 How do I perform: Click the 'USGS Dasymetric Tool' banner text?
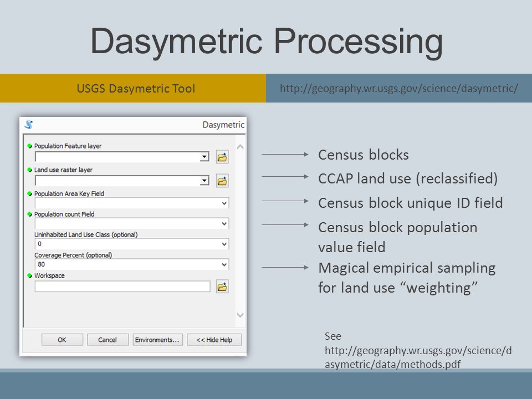pyautogui.click(x=136, y=89)
